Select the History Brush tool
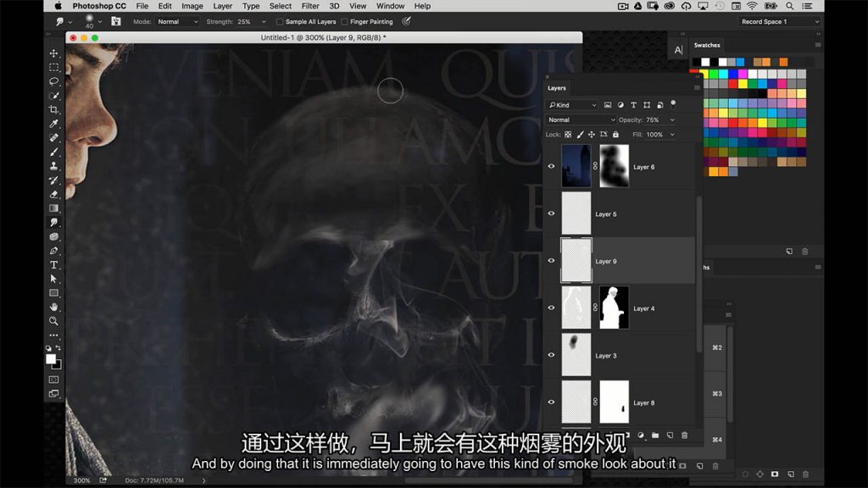The width and height of the screenshot is (868, 488). [53, 180]
